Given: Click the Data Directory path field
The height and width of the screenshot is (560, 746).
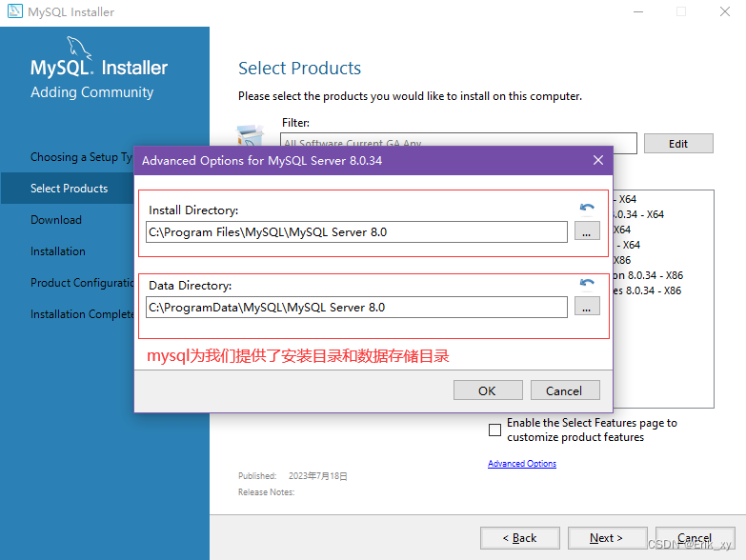Looking at the screenshot, I should click(x=356, y=307).
